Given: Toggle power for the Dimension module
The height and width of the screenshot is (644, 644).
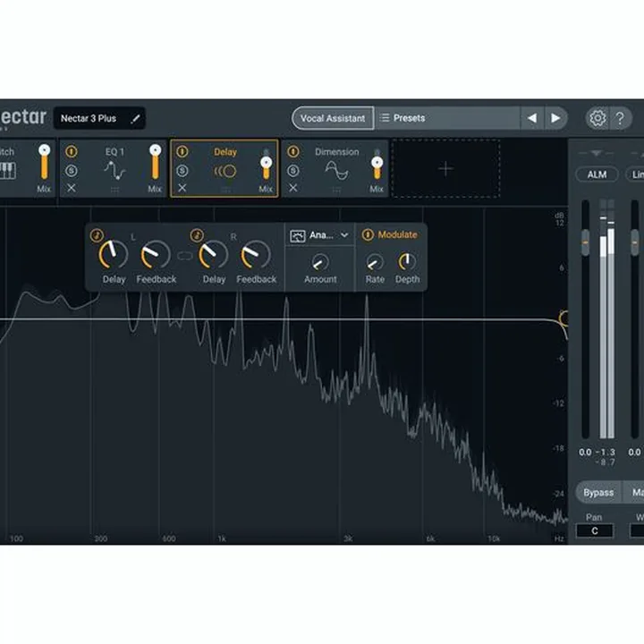Looking at the screenshot, I should pos(293,151).
